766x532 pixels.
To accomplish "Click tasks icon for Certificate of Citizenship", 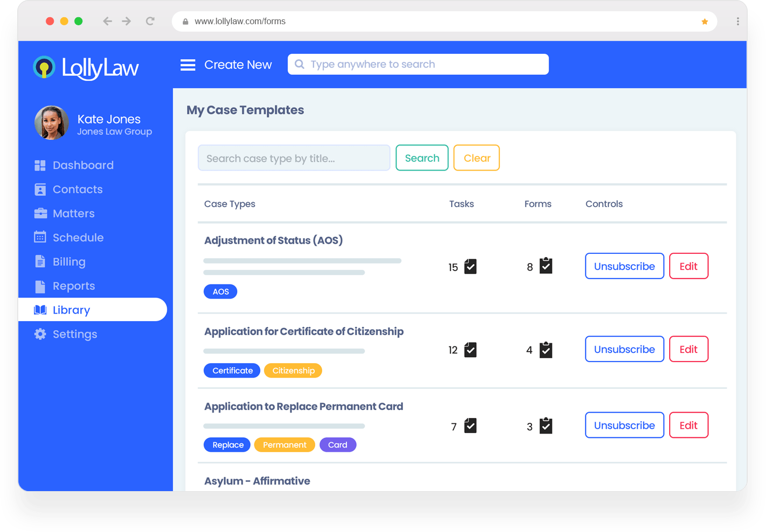I will [470, 350].
